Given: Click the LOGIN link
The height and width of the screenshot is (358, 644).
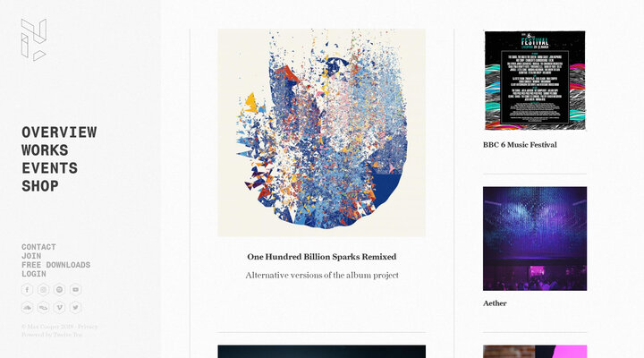Looking at the screenshot, I should (x=34, y=274).
